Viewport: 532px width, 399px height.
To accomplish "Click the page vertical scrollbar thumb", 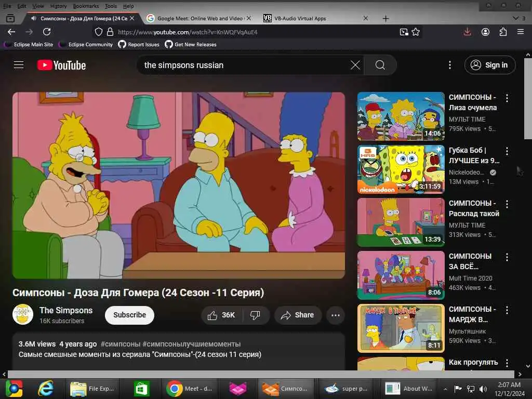I will [x=528, y=98].
